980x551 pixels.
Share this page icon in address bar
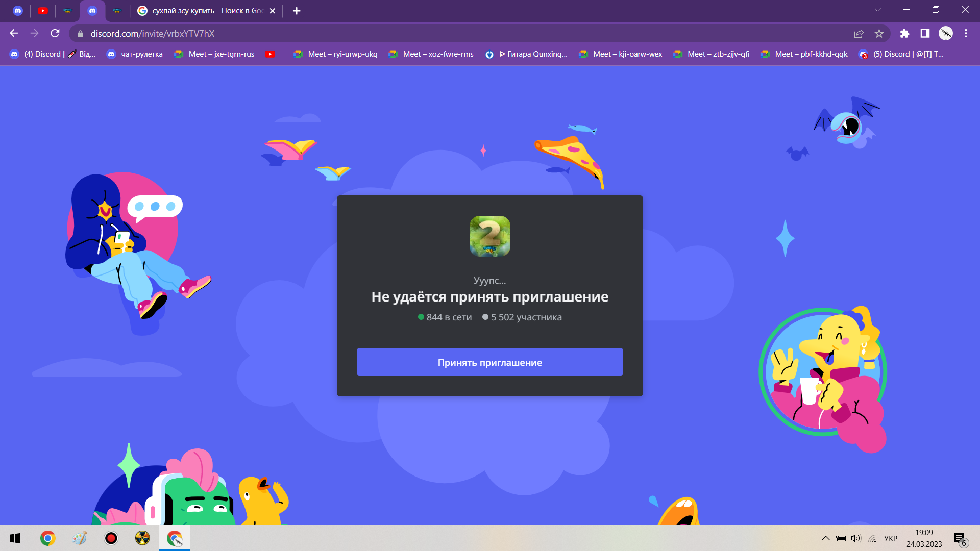pyautogui.click(x=859, y=34)
